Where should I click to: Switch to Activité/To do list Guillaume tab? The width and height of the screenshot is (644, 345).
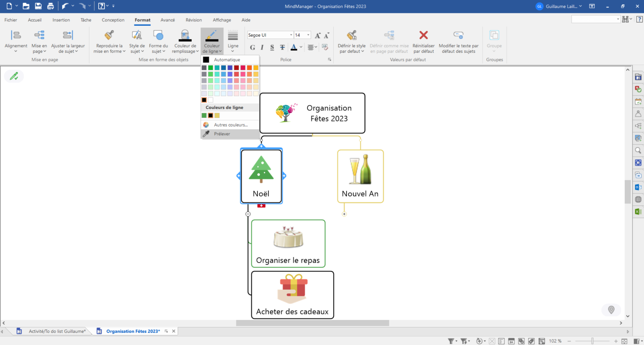(x=57, y=331)
